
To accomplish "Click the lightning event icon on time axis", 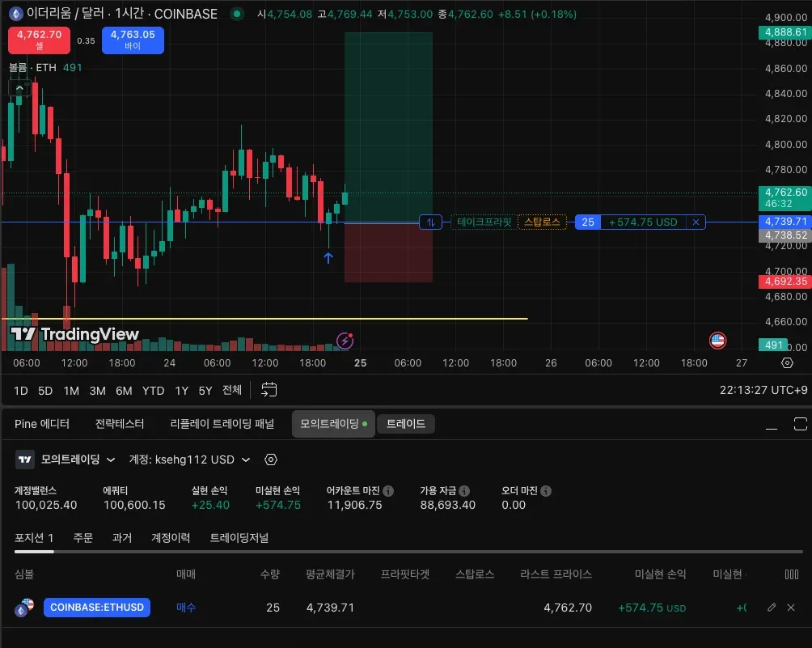I will (x=345, y=341).
